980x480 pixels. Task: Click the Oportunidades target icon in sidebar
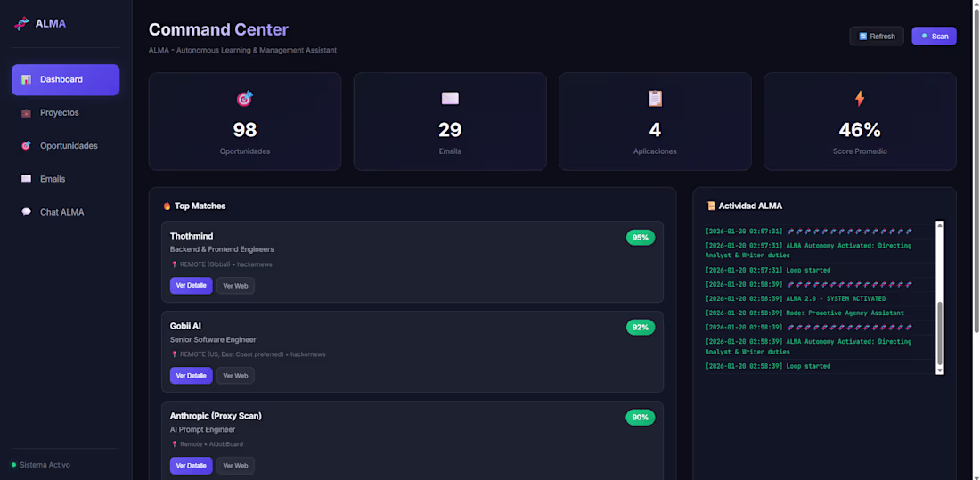pos(26,146)
